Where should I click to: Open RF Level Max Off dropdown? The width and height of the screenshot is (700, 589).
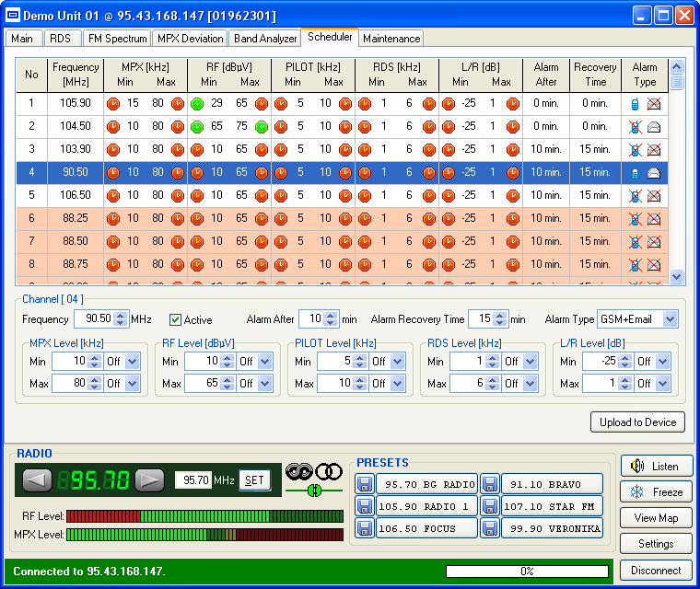265,384
